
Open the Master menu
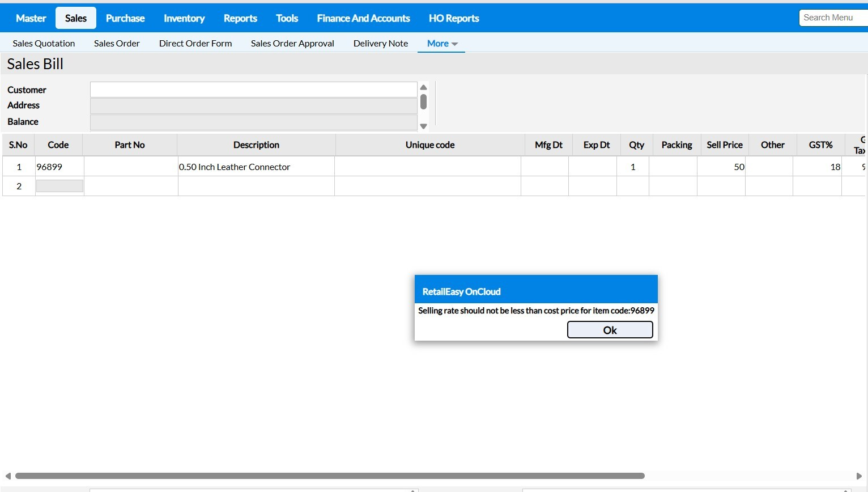31,18
